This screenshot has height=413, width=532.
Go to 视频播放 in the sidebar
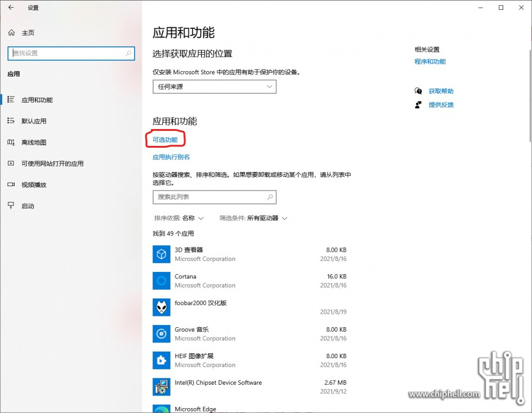(34, 185)
